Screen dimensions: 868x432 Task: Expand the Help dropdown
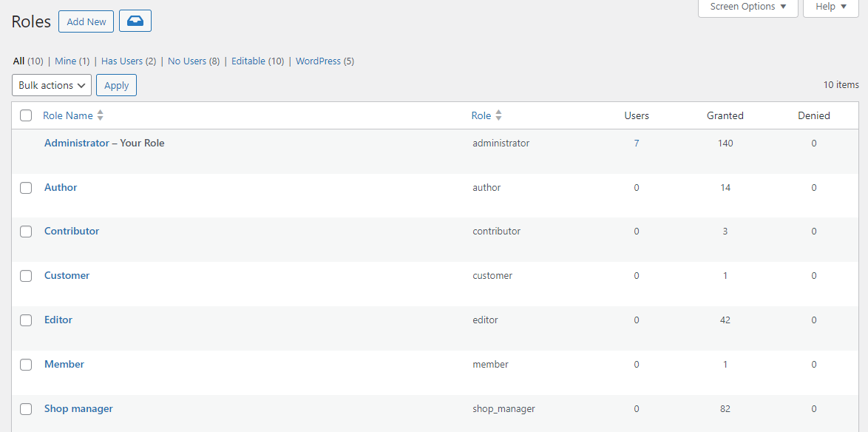tap(830, 7)
